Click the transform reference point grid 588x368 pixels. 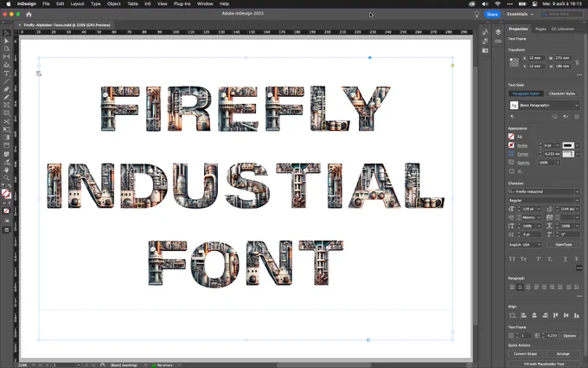coord(514,62)
